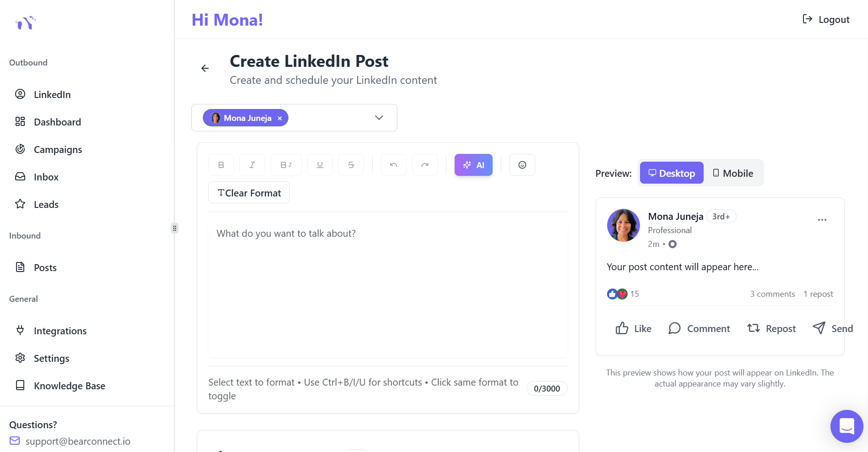This screenshot has width=868, height=452.
Task: Apply strikethrough formatting
Action: point(351,165)
